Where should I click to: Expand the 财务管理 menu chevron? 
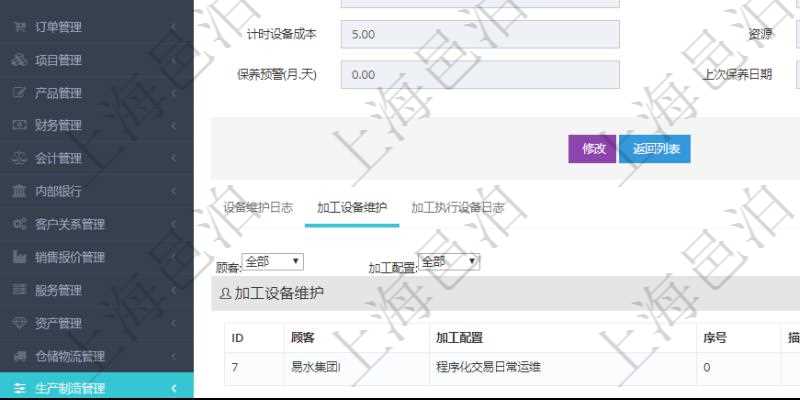[173, 126]
